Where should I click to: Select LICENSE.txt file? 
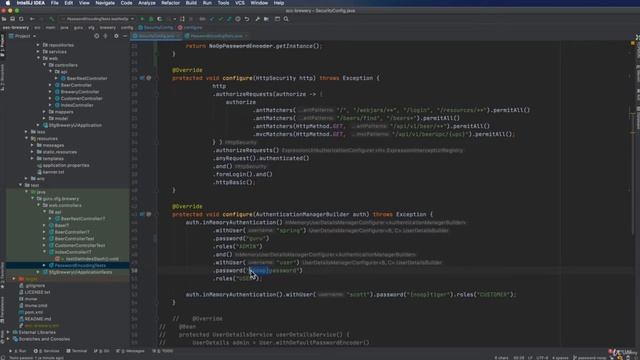coord(34,292)
